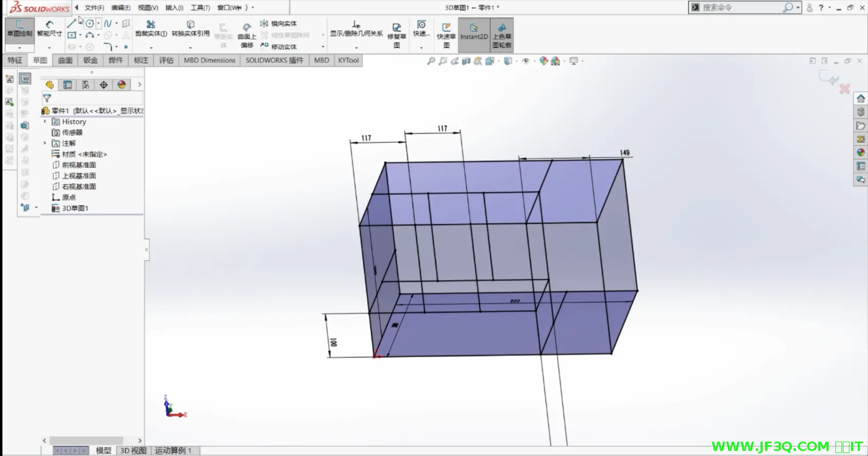This screenshot has width=868, height=456.
Task: Choose the Convert Entities (转换实体引用) tool
Action: click(x=190, y=28)
